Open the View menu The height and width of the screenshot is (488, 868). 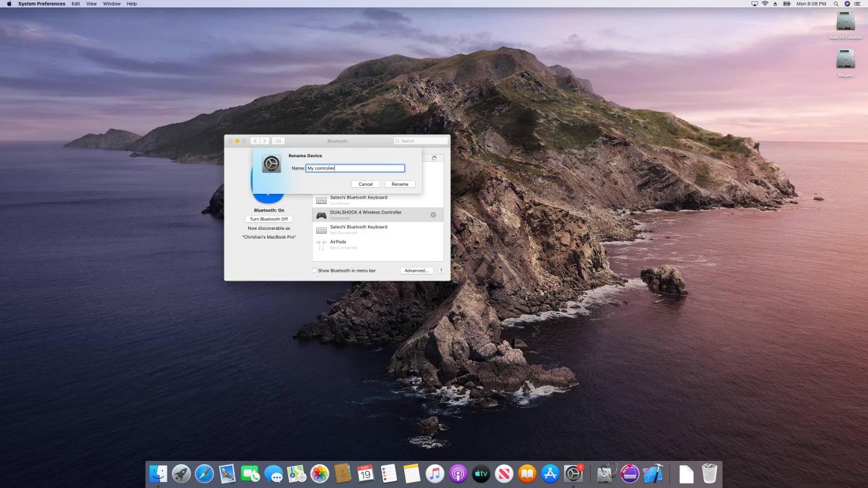click(92, 4)
